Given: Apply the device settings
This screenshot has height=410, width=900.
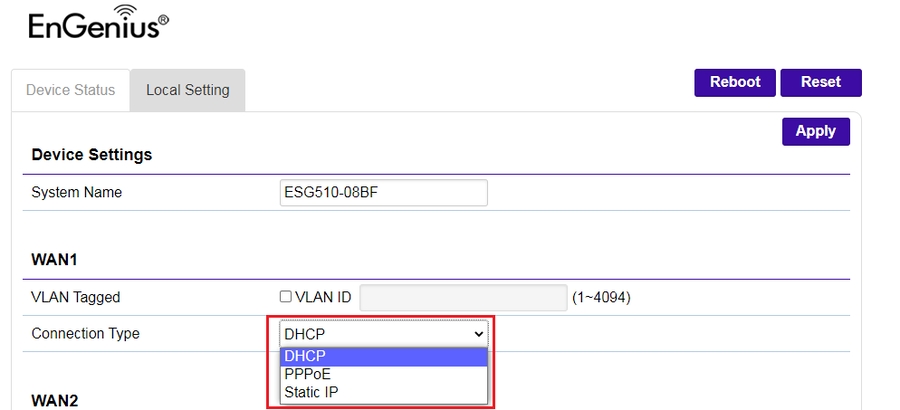Looking at the screenshot, I should pos(815,131).
